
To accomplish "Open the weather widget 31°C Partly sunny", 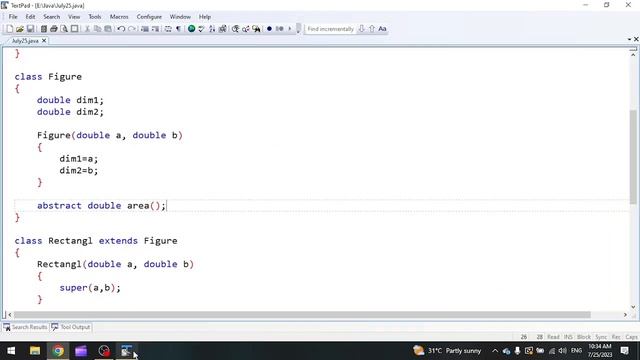I will 447,351.
